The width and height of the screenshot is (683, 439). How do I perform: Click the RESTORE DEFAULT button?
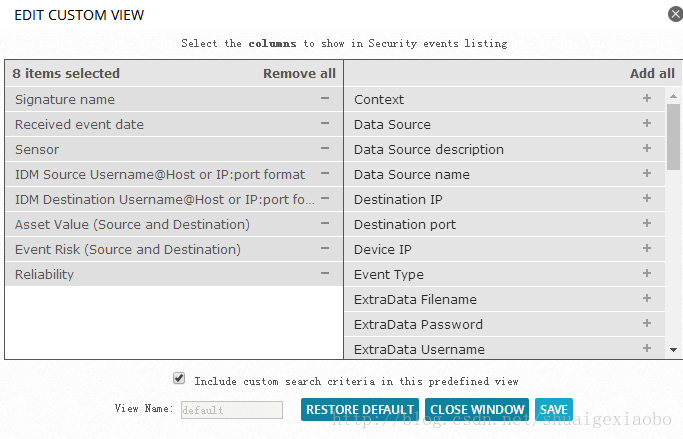[x=360, y=409]
